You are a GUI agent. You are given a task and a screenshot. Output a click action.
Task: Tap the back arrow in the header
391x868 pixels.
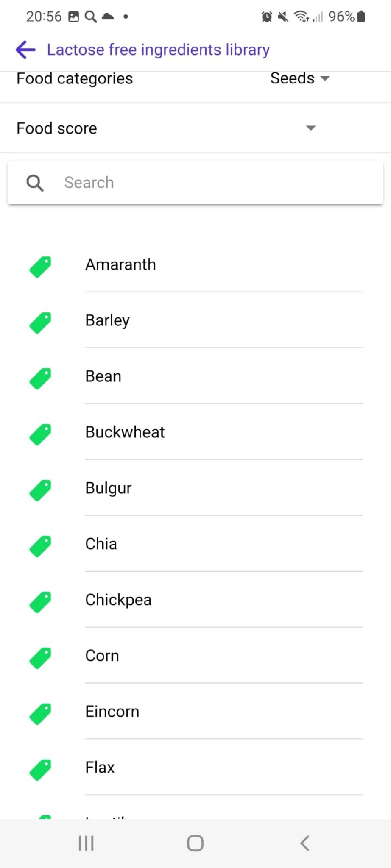[x=25, y=50]
